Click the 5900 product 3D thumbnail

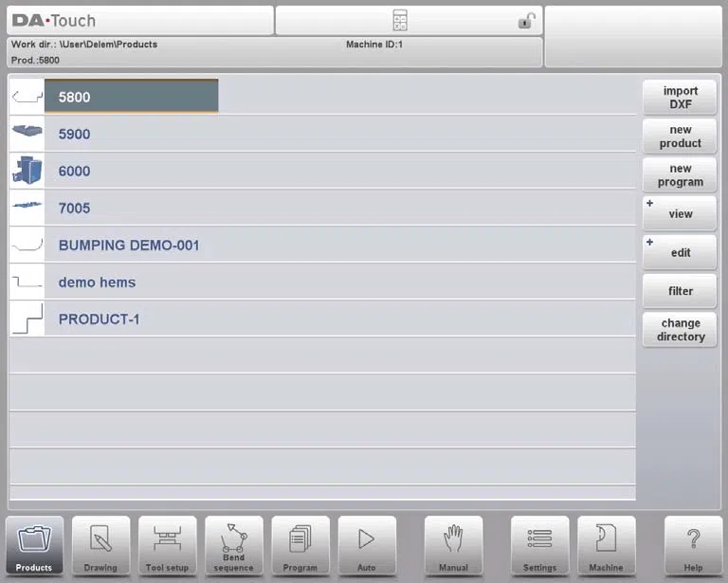27,134
